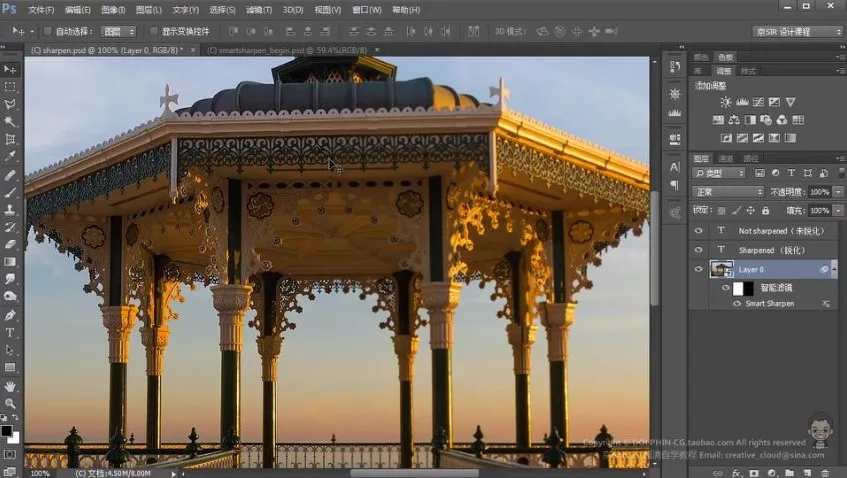Click the Layer 0 thumbnail
The width and height of the screenshot is (847, 478).
[721, 269]
